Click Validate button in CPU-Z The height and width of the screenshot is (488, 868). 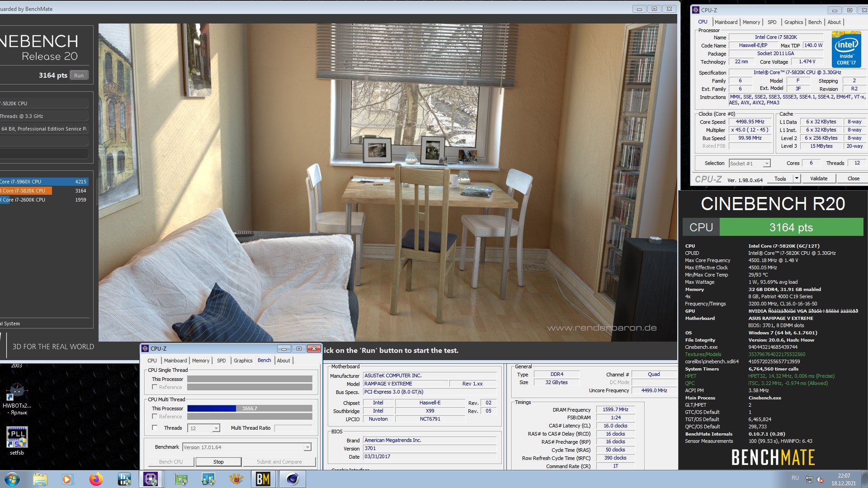[818, 178]
